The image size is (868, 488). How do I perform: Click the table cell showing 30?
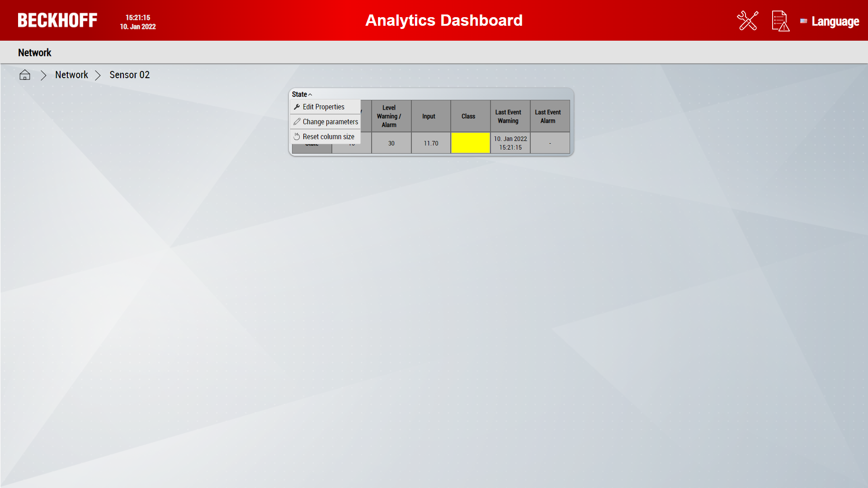point(392,143)
